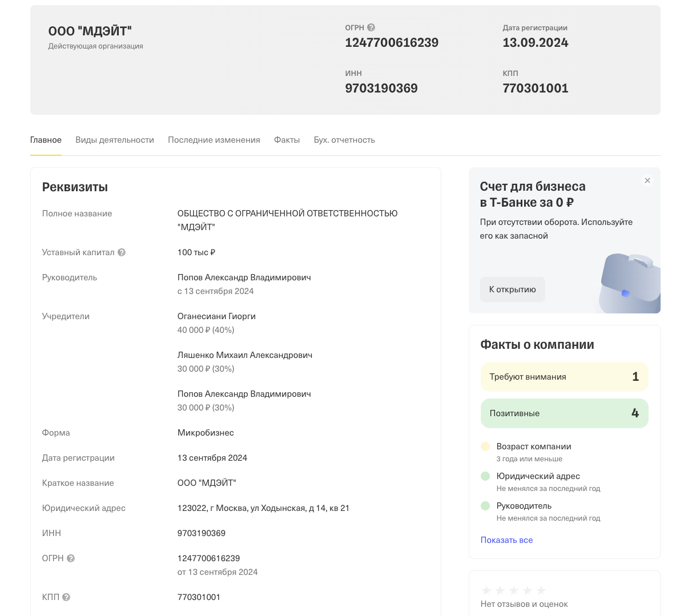Expand the Позитивные facts section

[x=564, y=413]
